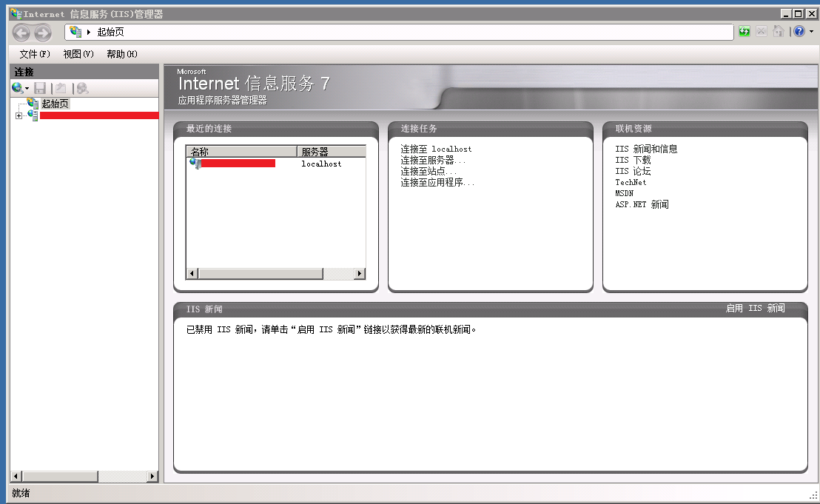The image size is (820, 504).
Task: Click the create new connection globe icon
Action: pyautogui.click(x=18, y=88)
